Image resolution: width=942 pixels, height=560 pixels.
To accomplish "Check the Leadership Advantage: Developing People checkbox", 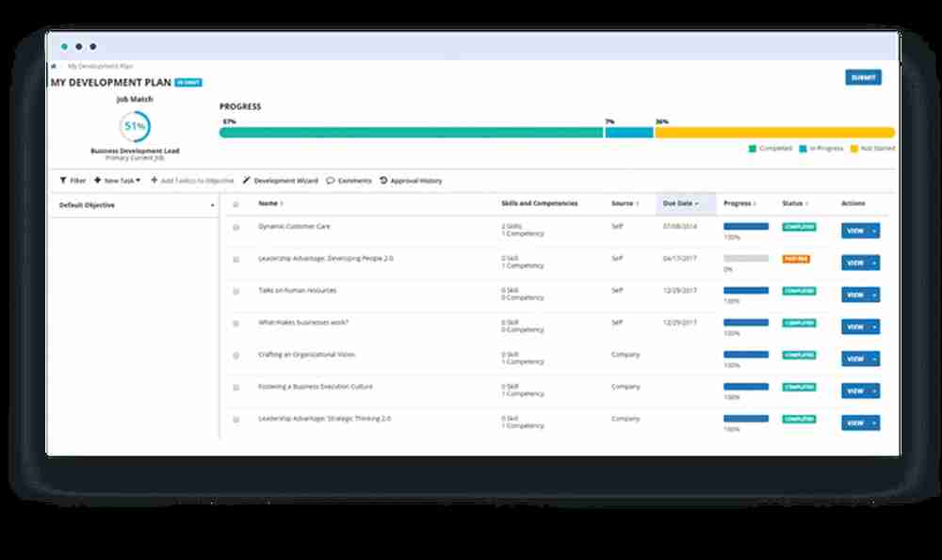I will click(x=236, y=260).
